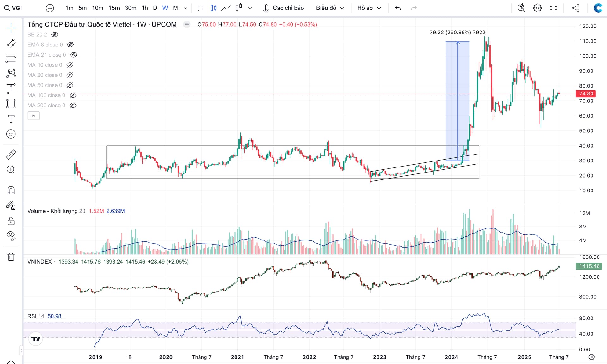Viewport: 607px width, 364px height.
Task: Click the trash can remove drawings icon
Action: pos(11,257)
